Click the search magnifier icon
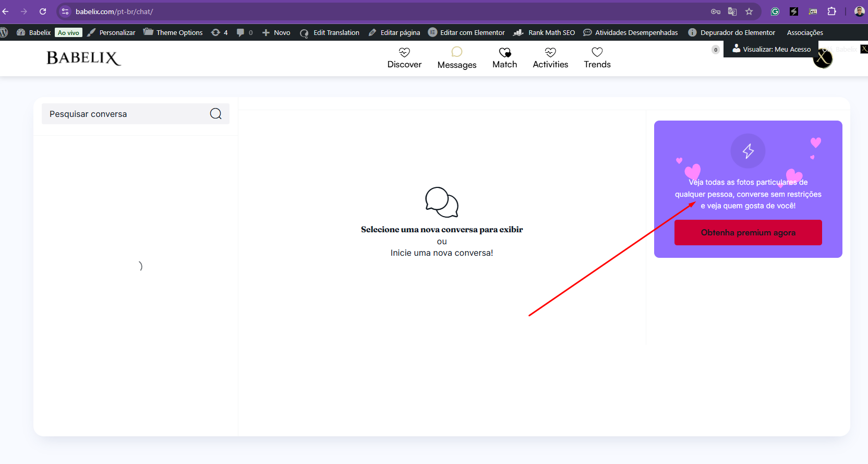 click(x=216, y=114)
